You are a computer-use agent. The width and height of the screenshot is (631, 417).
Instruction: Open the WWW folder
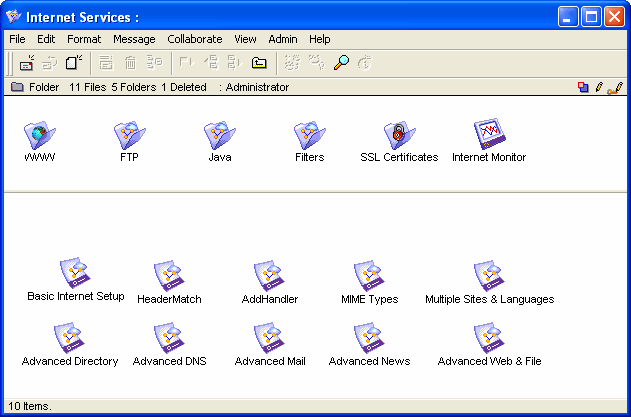coord(39,141)
